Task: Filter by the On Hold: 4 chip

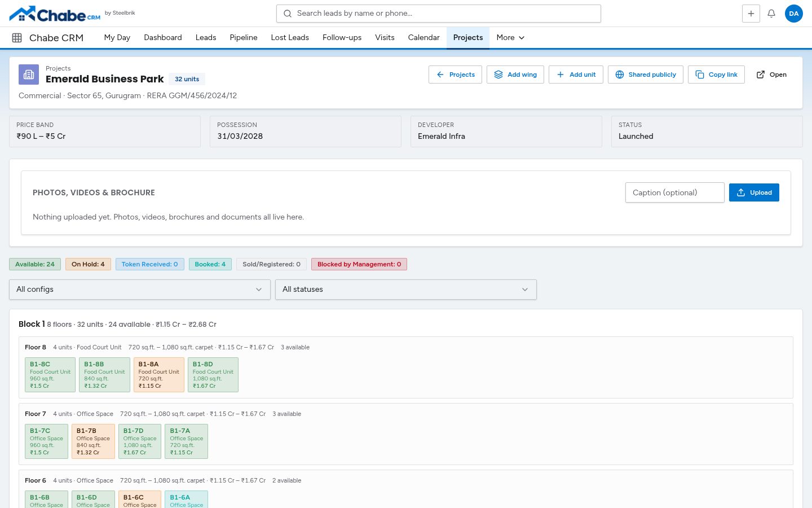Action: (88, 264)
